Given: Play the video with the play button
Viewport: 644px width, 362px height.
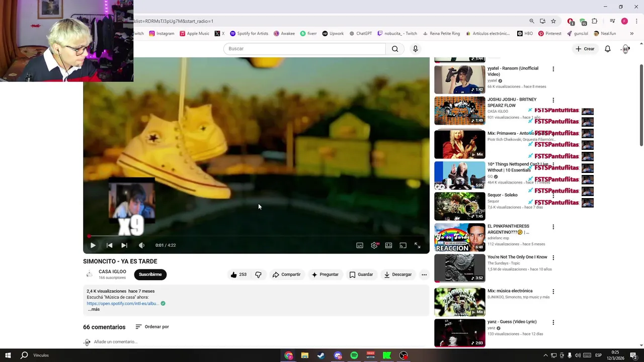Looking at the screenshot, I should point(93,245).
